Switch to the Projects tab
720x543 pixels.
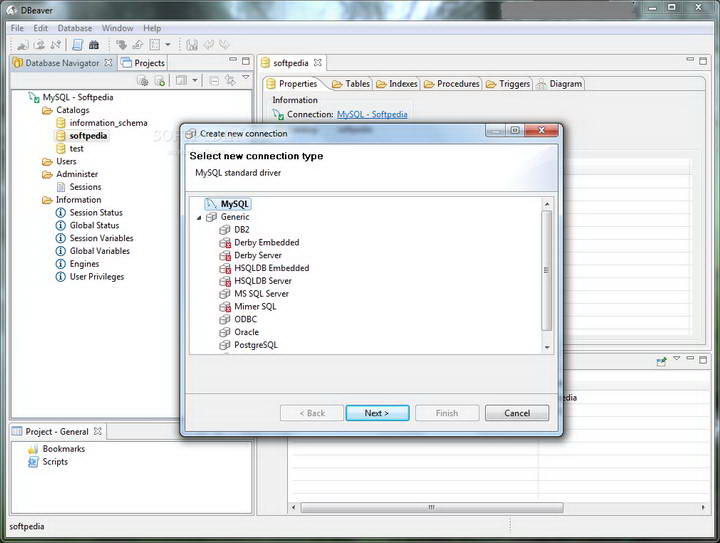click(143, 63)
